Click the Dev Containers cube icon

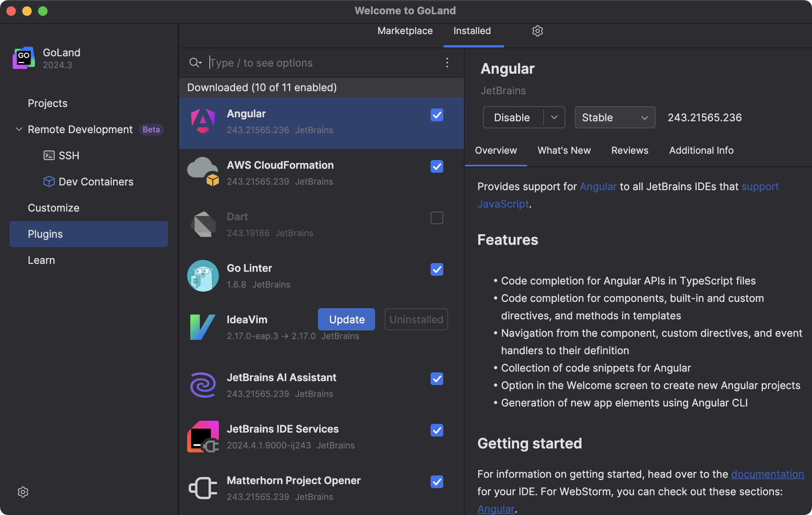[x=49, y=181]
